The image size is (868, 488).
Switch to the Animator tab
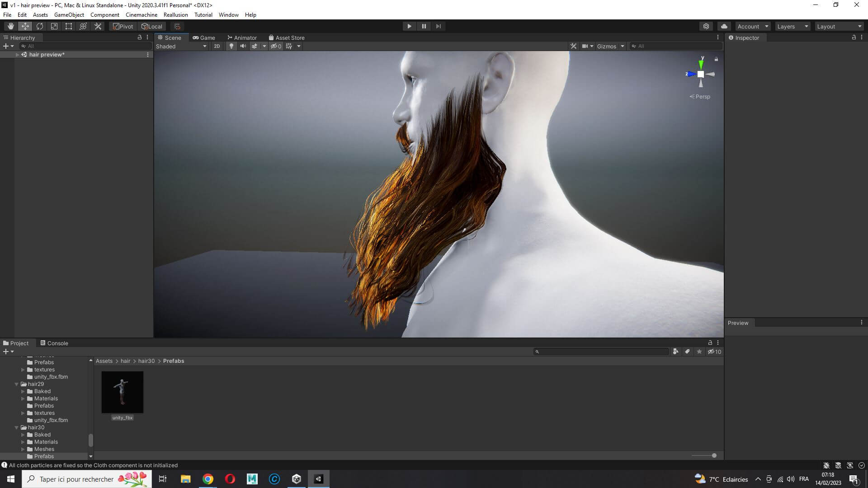pos(242,38)
